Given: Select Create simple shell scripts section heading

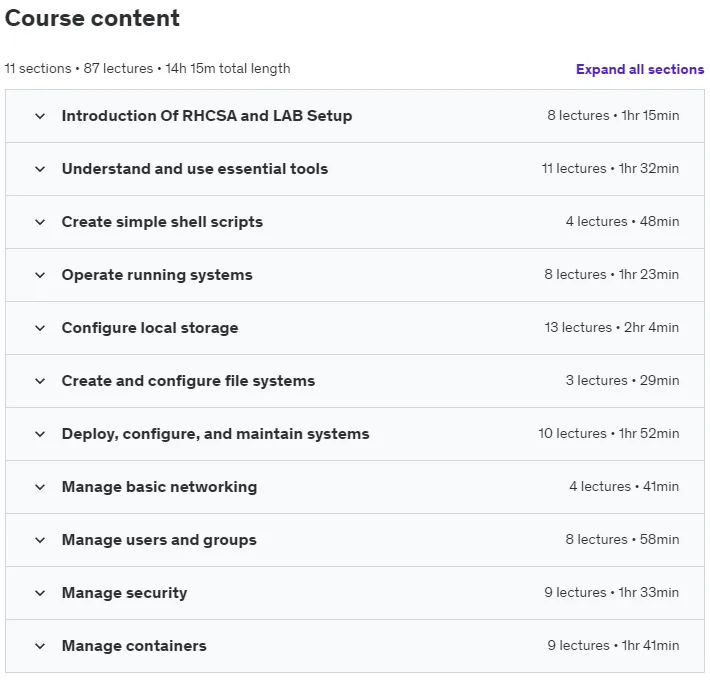Looking at the screenshot, I should click(162, 222).
